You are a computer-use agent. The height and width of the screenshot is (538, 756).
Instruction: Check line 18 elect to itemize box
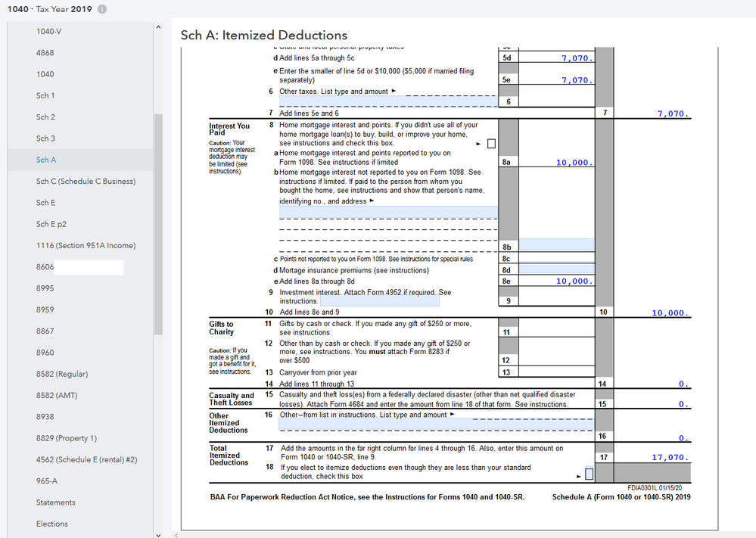(x=589, y=474)
